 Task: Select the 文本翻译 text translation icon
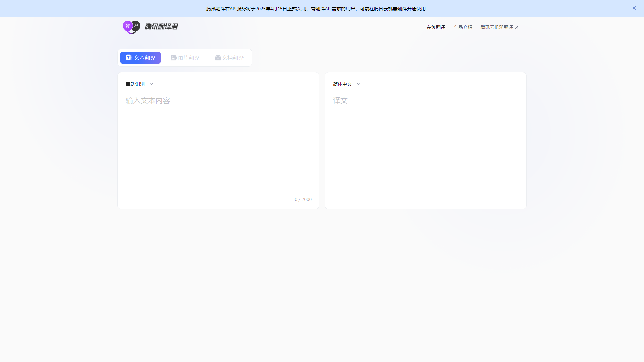pos(129,57)
